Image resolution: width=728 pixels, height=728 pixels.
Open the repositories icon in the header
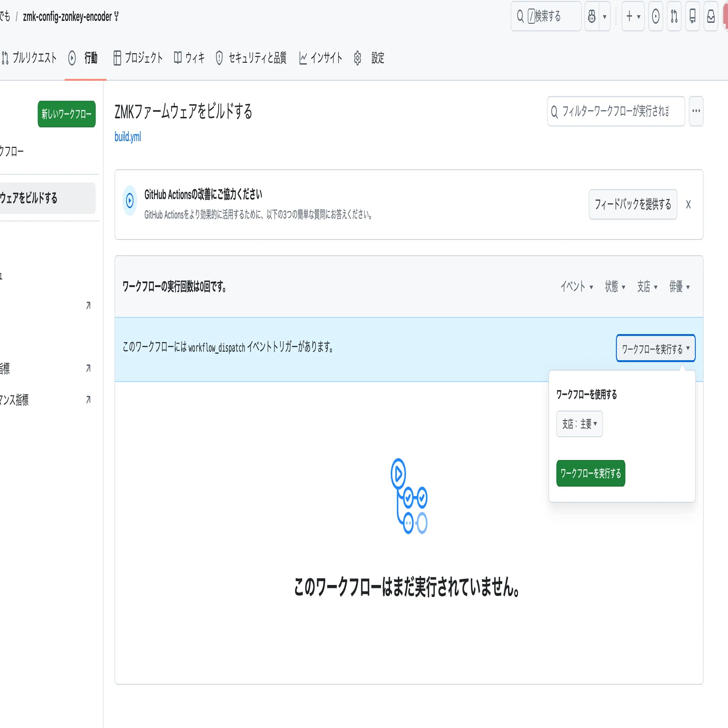click(693, 17)
